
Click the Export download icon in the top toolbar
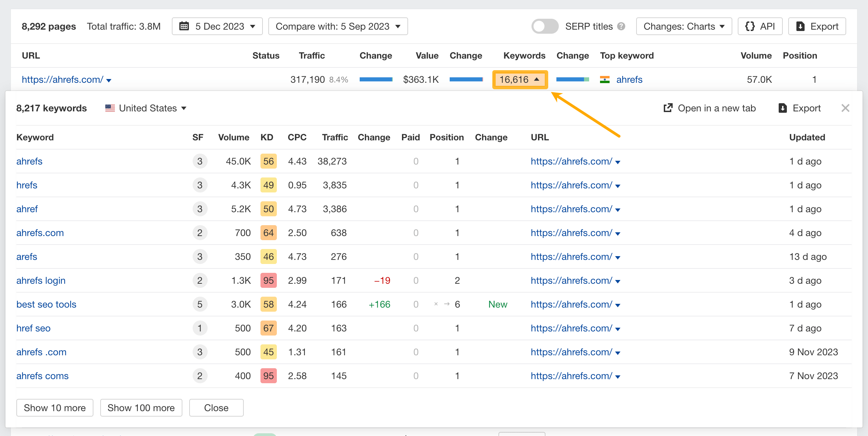coord(801,26)
